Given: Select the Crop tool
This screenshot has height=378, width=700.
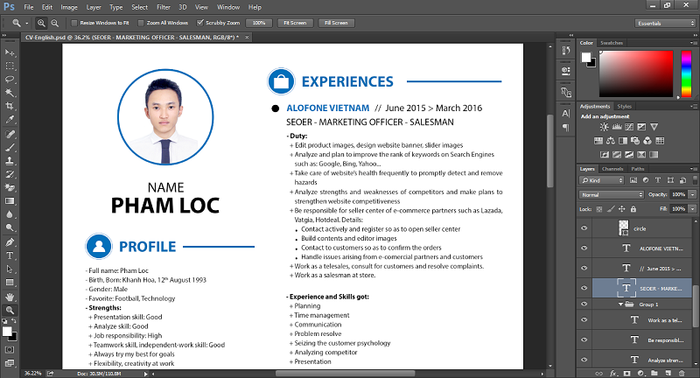Looking at the screenshot, I should pyautogui.click(x=10, y=106).
